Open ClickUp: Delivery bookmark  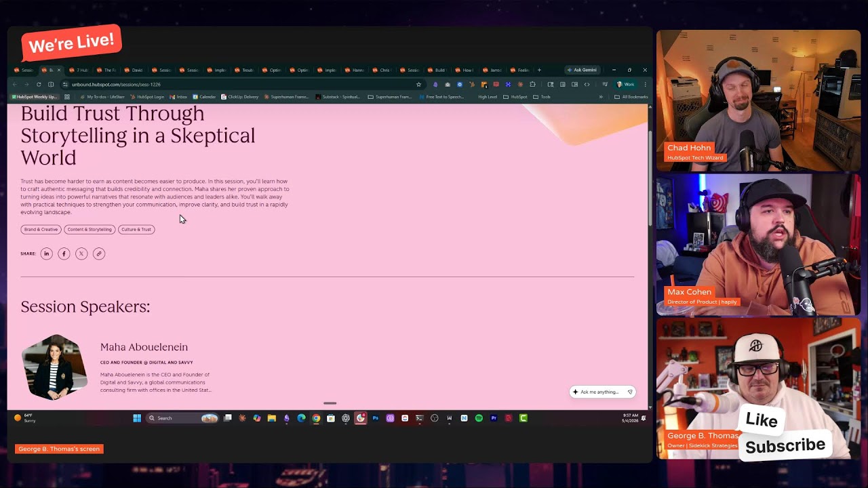click(240, 97)
